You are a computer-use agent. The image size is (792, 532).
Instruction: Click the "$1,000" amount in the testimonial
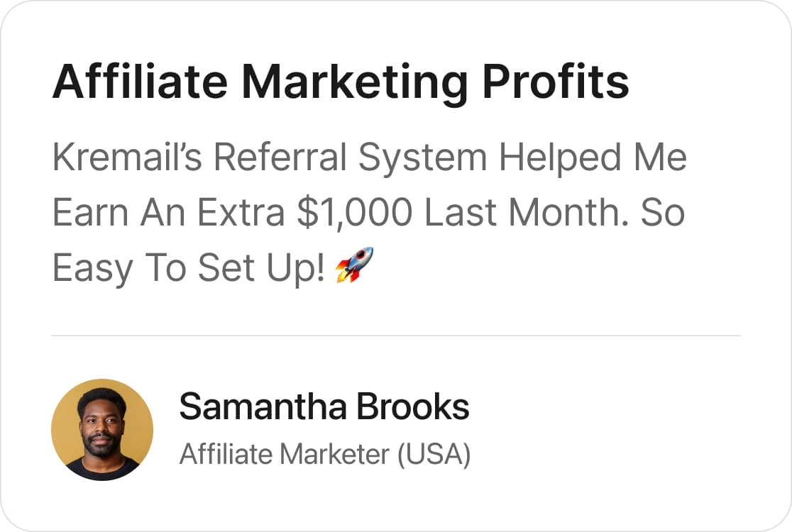[355, 213]
